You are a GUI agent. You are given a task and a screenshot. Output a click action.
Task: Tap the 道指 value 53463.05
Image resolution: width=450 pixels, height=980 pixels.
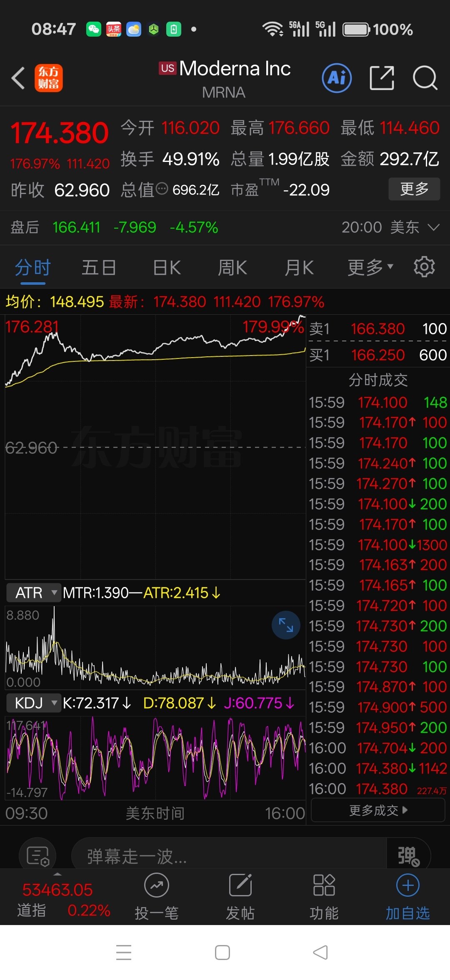coord(57,890)
